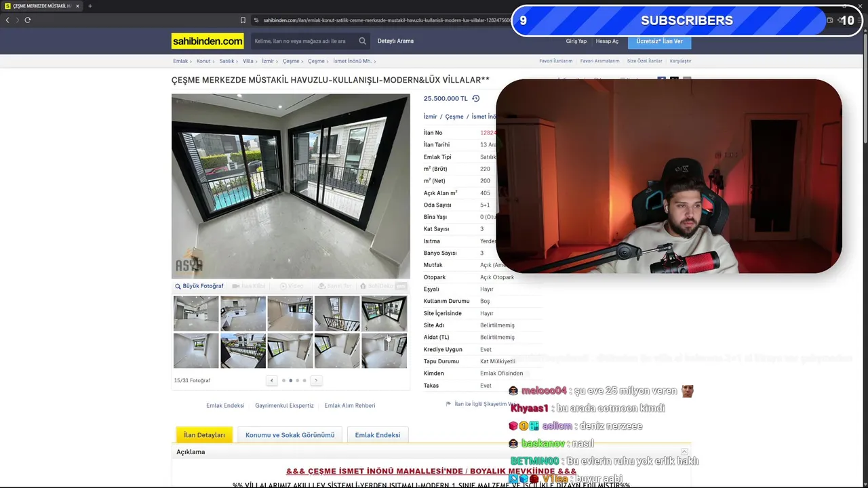The width and height of the screenshot is (868, 488).
Task: Close the ÇEŞME MERKEZDE MÜSTAKİL browser tab
Action: point(77,6)
